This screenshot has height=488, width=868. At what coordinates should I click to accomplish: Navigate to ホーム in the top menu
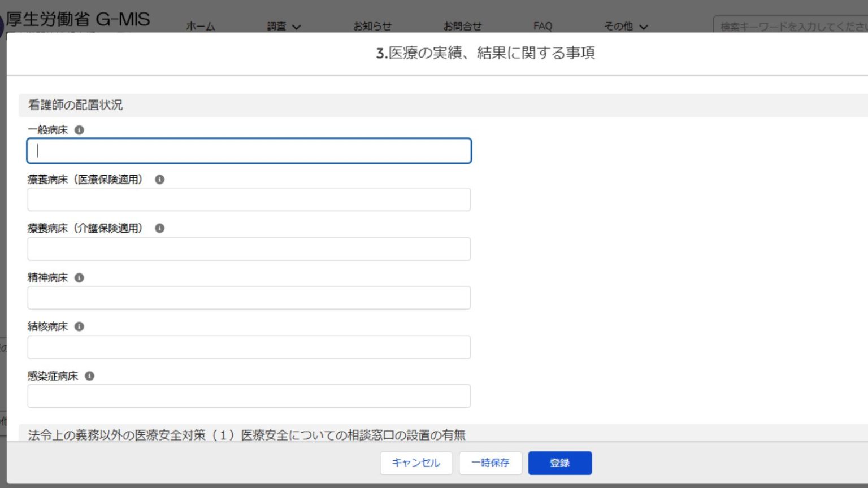point(201,26)
